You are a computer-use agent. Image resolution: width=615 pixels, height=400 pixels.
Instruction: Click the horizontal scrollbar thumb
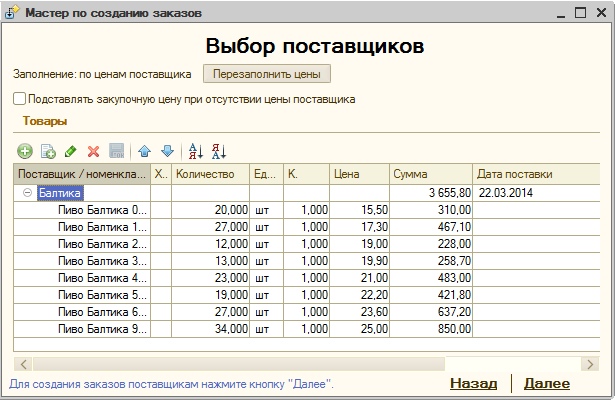239,364
